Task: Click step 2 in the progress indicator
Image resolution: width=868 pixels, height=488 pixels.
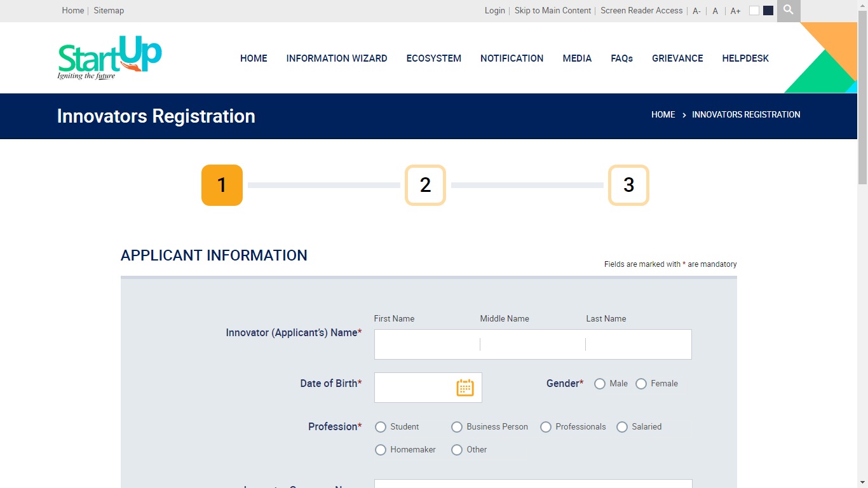Action: click(424, 185)
